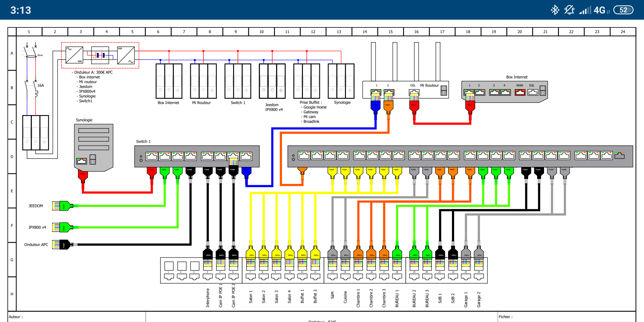Click the Cam IP POE 1 port label

coord(221,295)
